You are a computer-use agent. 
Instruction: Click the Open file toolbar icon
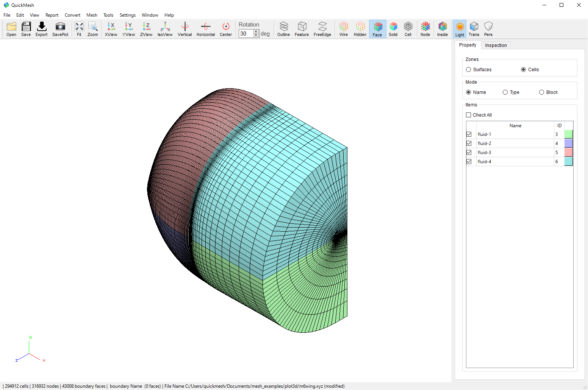click(x=11, y=29)
